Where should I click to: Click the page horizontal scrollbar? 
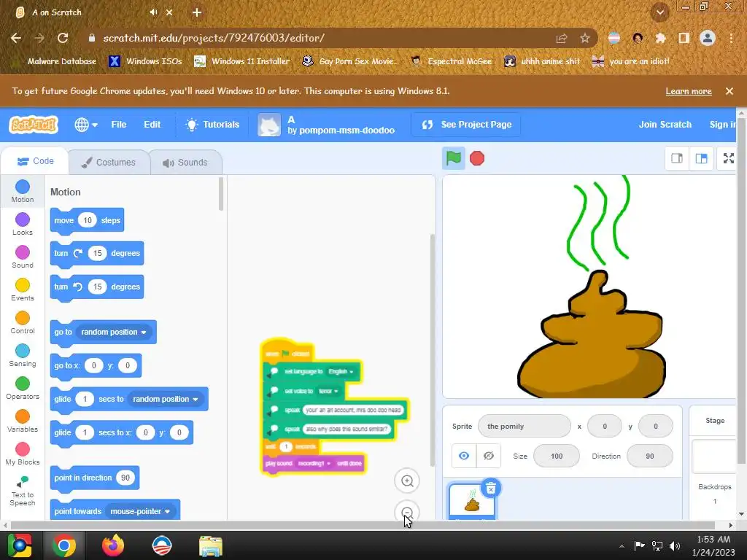tap(363, 525)
